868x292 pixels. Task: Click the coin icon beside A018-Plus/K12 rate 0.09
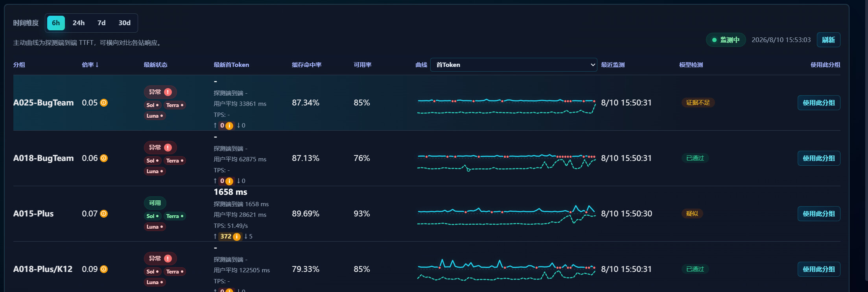pyautogui.click(x=104, y=269)
